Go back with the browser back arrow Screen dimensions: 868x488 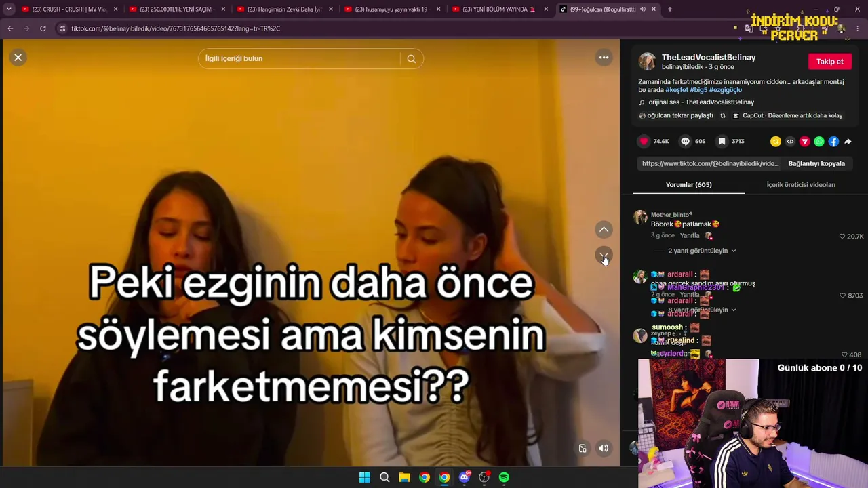coord(10,28)
